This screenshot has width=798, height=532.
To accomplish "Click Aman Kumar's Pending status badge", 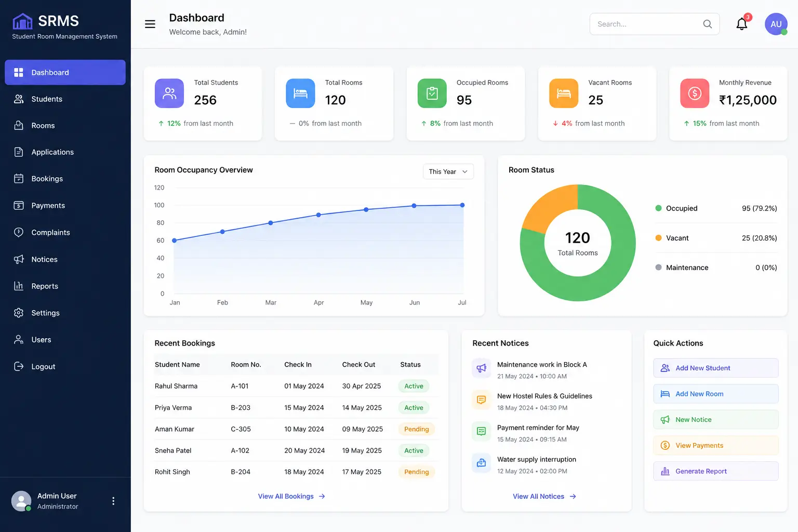I will [417, 429].
